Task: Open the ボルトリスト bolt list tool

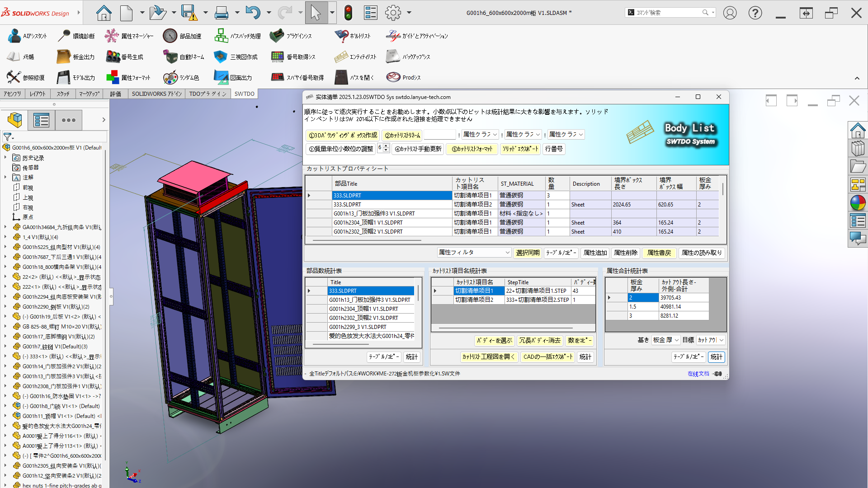Action: (x=342, y=36)
